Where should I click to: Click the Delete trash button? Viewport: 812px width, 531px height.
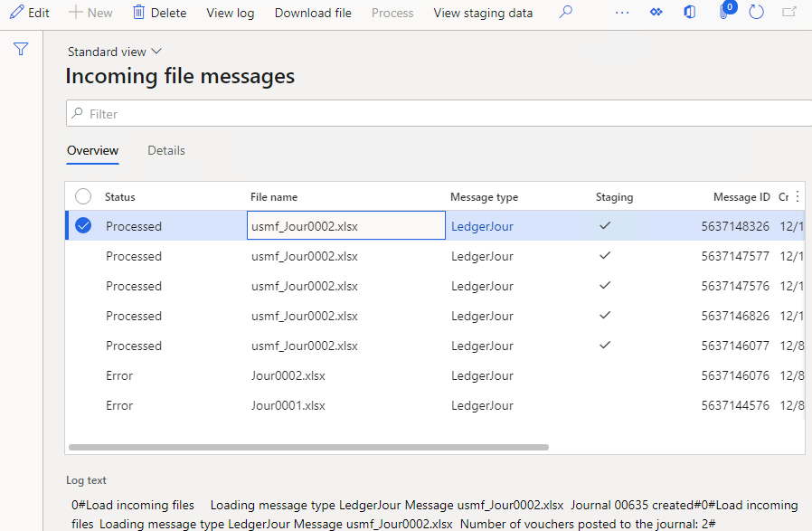tap(159, 13)
